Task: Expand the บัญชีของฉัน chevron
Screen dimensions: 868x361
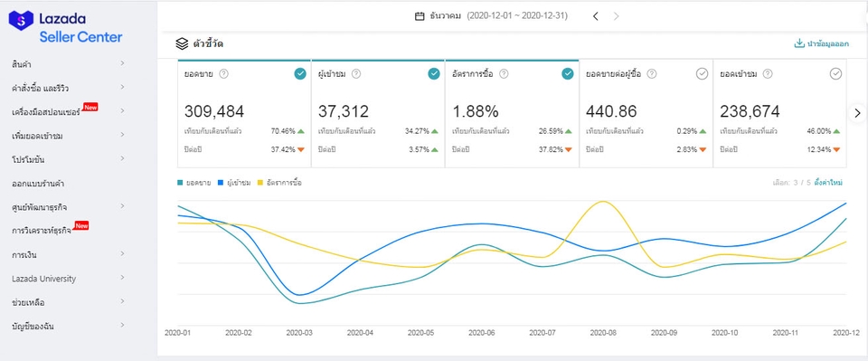Action: click(x=122, y=326)
